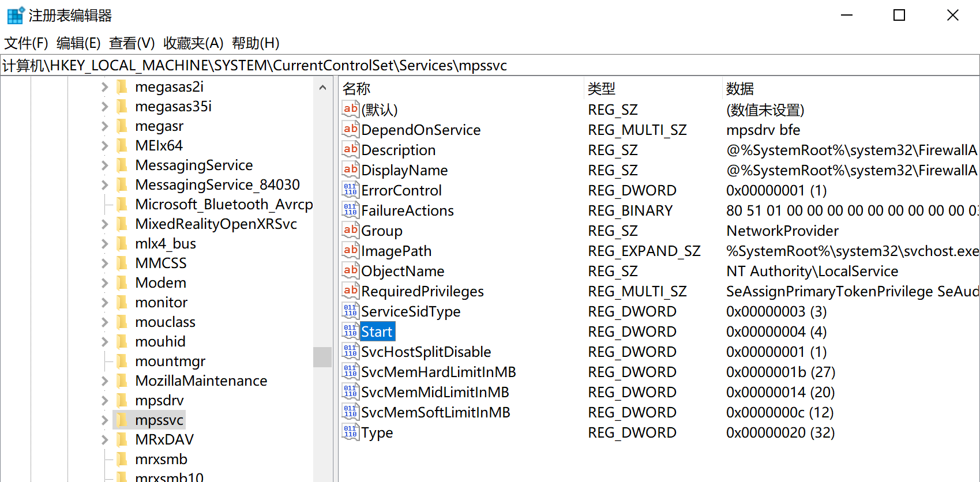Viewport: 980px width, 482px height.
Task: Click the string icon beside Description
Action: [350, 149]
